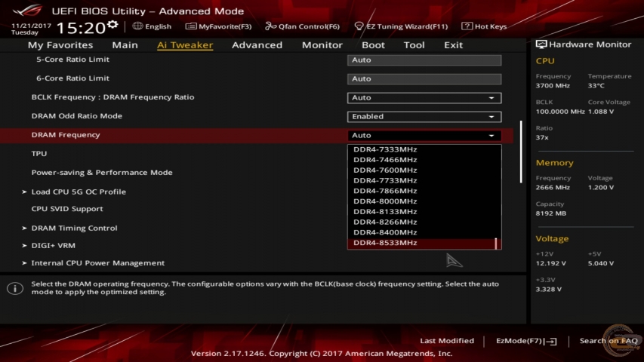Select DDR4-7333MHz option

tap(424, 149)
